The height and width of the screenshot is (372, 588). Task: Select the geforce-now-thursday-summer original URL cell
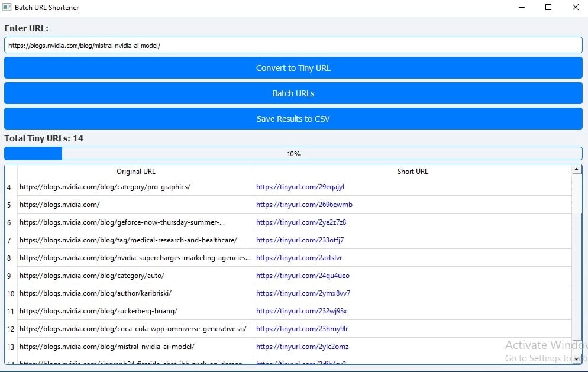point(135,222)
